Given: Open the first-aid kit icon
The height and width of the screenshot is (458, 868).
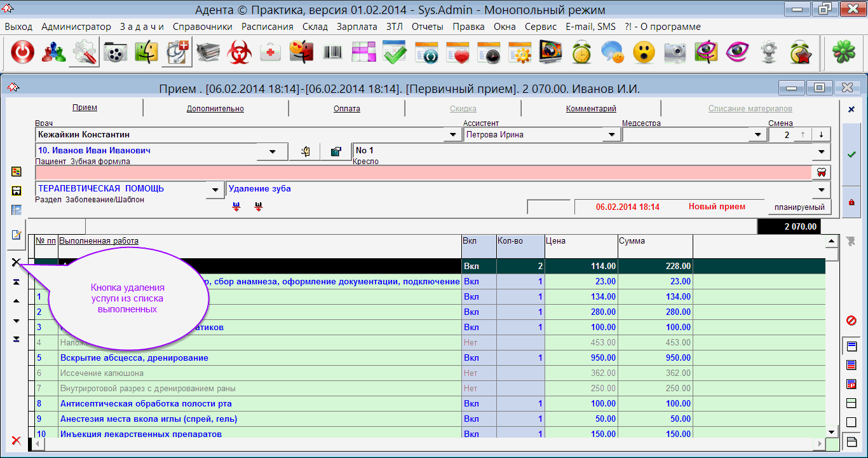Looking at the screenshot, I should coord(271,53).
